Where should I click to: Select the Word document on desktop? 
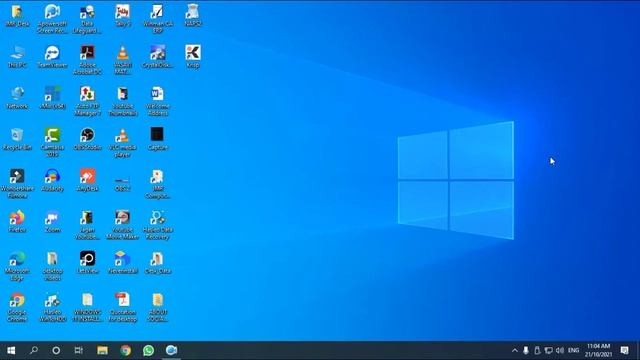tap(158, 101)
